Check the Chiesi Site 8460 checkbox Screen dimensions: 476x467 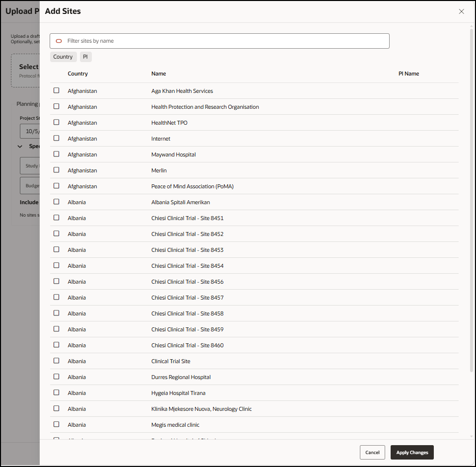(x=57, y=345)
